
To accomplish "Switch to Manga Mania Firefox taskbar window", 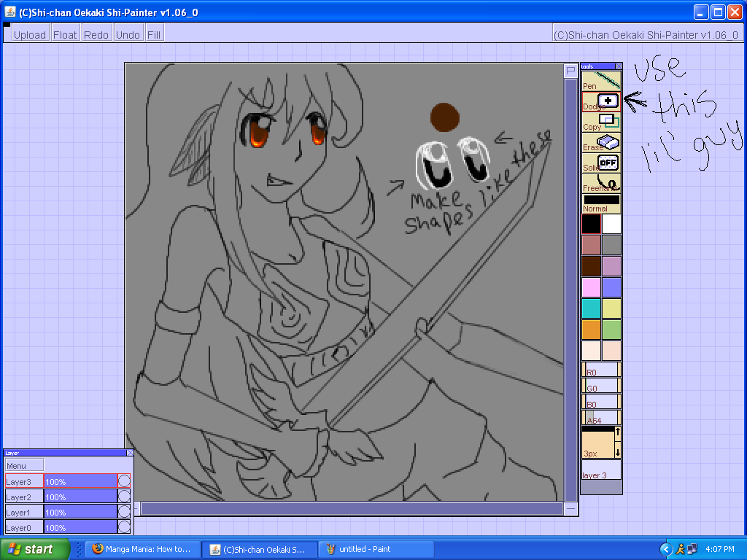I will click(142, 549).
